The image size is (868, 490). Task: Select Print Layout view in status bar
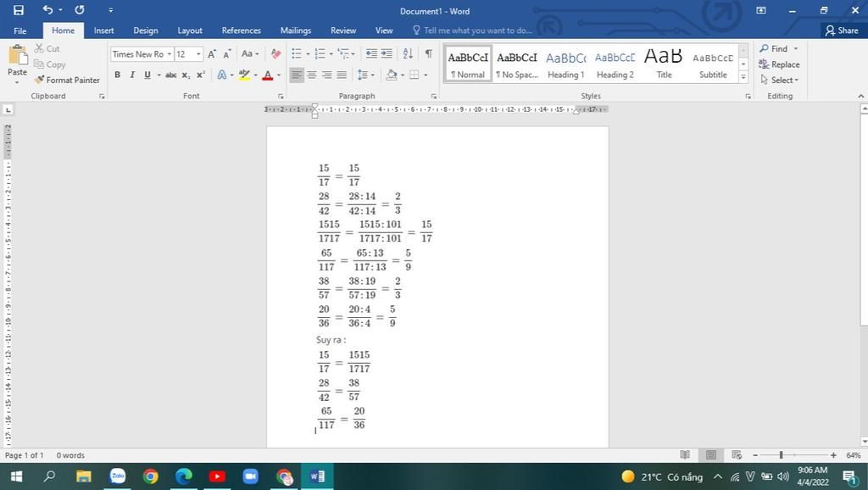tap(711, 455)
